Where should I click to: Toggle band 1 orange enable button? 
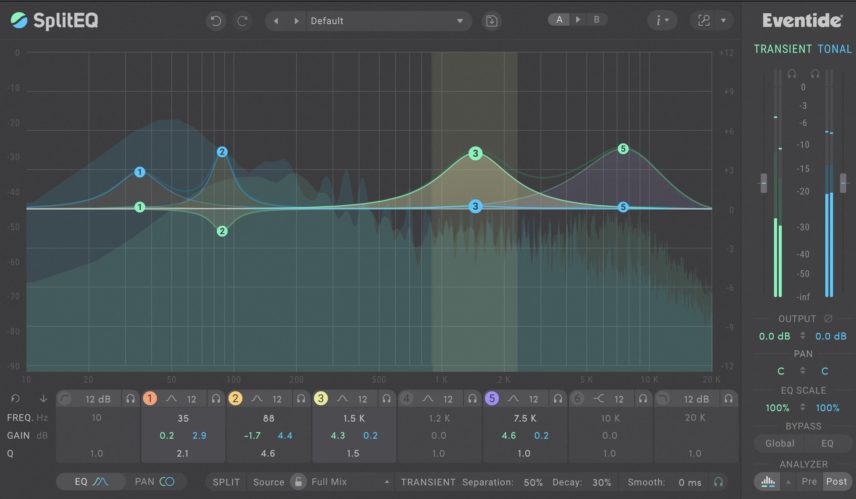tap(150, 399)
